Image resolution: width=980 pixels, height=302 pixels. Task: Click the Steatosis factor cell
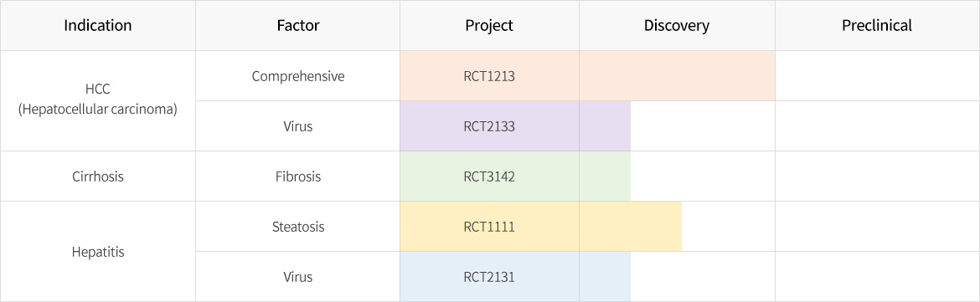tap(297, 227)
